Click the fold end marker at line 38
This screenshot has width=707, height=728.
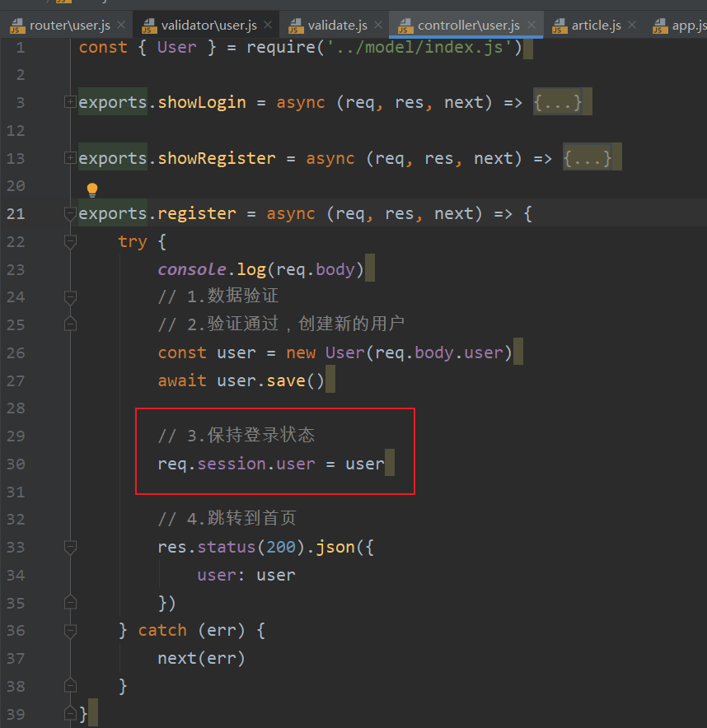70,685
